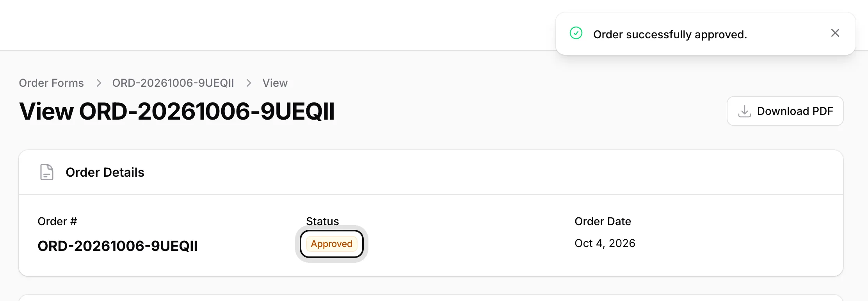
Task: Download the order as PDF
Action: click(x=785, y=111)
